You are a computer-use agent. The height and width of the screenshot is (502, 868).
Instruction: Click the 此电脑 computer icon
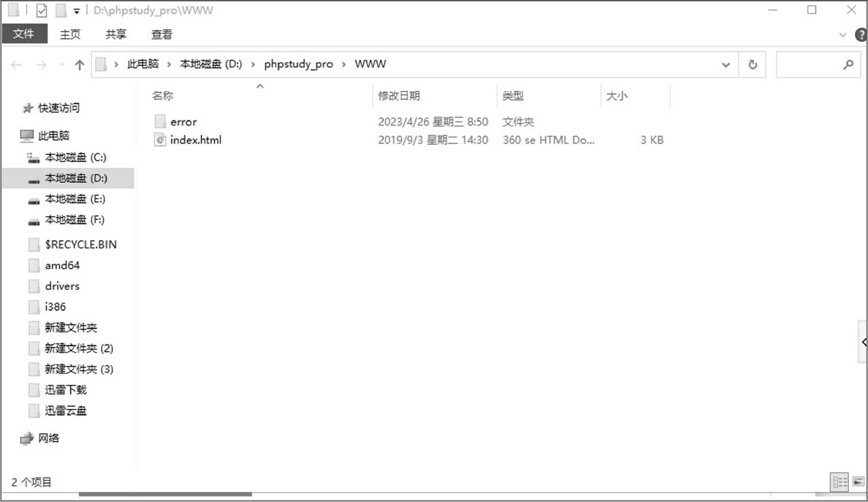point(27,135)
